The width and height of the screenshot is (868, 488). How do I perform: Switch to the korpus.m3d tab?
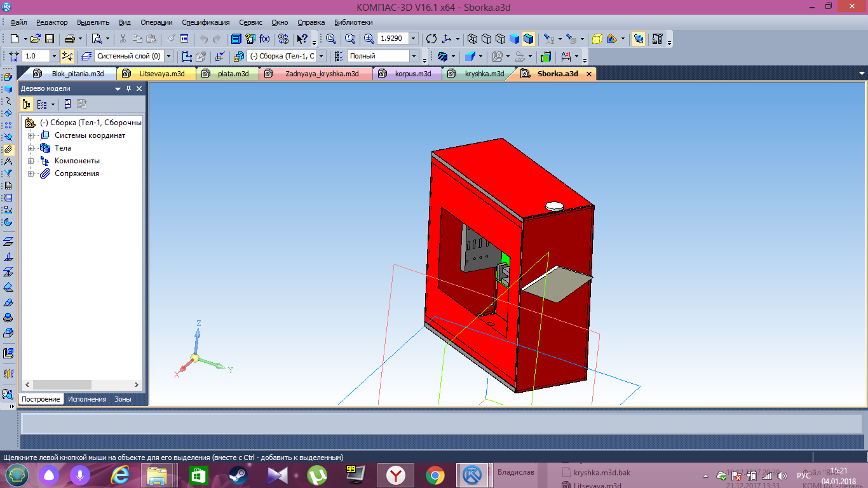pos(412,74)
